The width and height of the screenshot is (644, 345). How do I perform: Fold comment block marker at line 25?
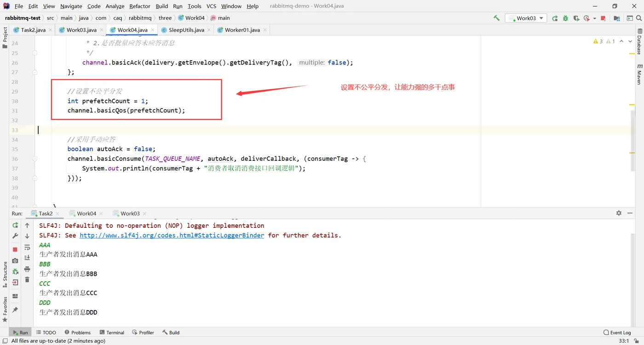[x=35, y=53]
